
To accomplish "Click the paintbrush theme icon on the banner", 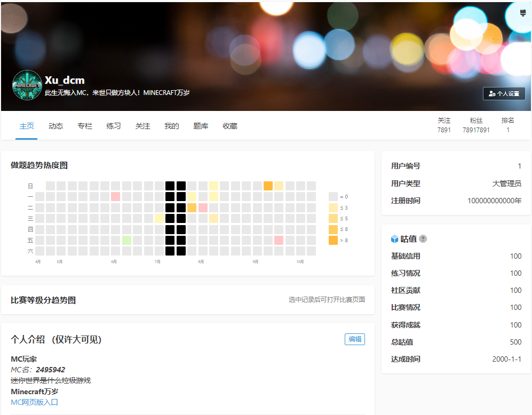I will coord(522,13).
